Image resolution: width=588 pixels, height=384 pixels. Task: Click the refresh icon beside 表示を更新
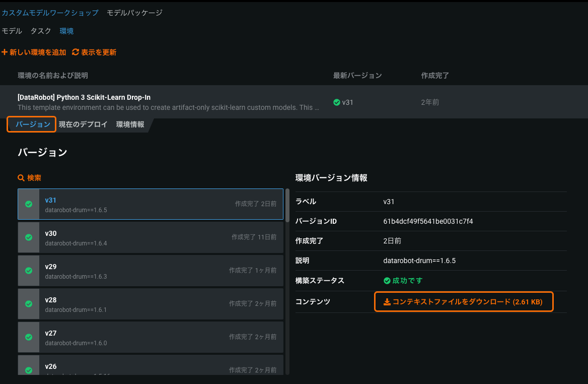pos(76,52)
